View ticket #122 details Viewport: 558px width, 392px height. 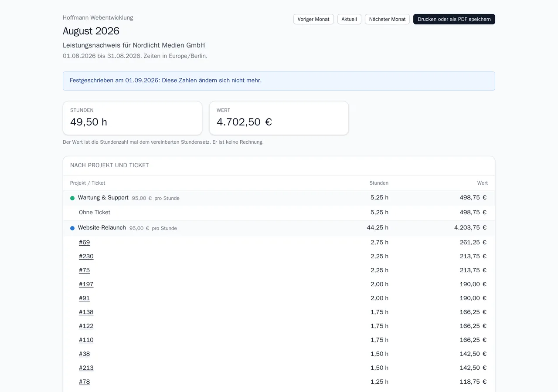point(86,326)
